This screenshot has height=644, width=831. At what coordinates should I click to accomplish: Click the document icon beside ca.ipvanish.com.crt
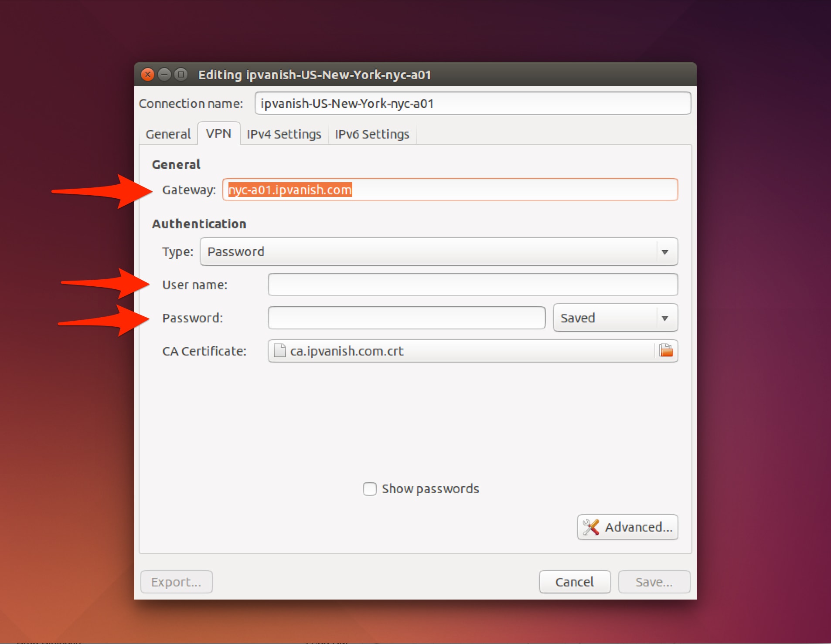click(x=279, y=351)
